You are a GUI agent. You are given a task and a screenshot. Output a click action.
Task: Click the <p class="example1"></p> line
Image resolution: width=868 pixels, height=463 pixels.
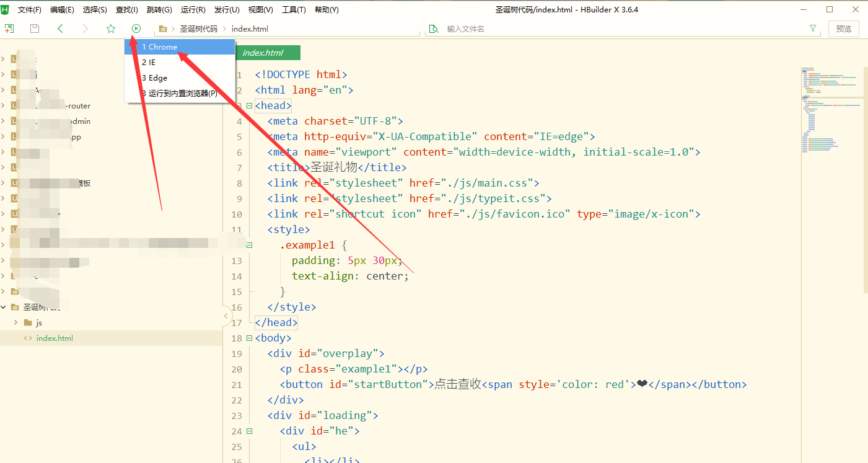tap(354, 369)
